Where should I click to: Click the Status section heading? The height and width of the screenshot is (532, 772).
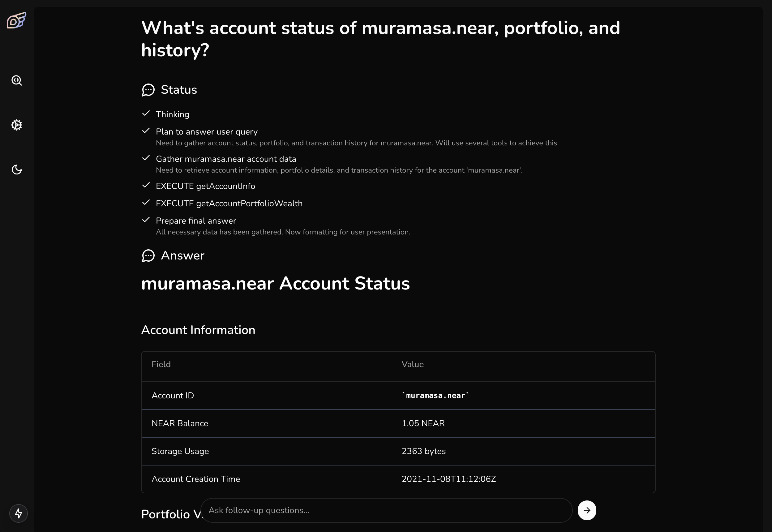(179, 90)
